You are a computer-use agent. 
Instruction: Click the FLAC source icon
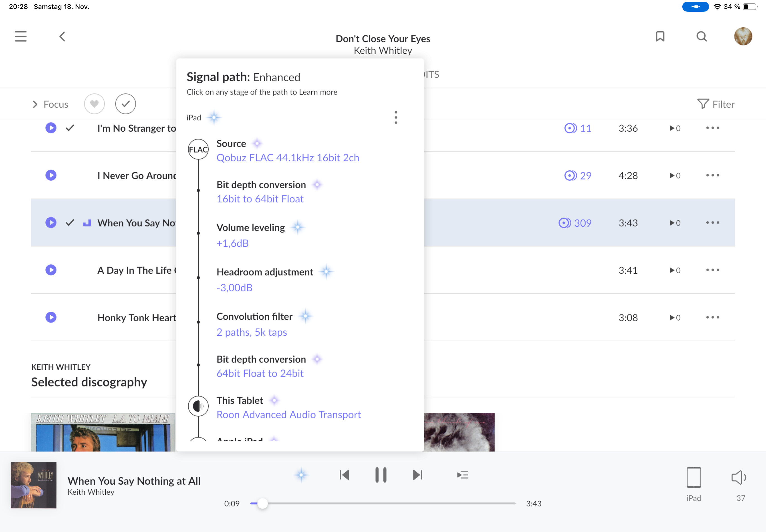[198, 149]
